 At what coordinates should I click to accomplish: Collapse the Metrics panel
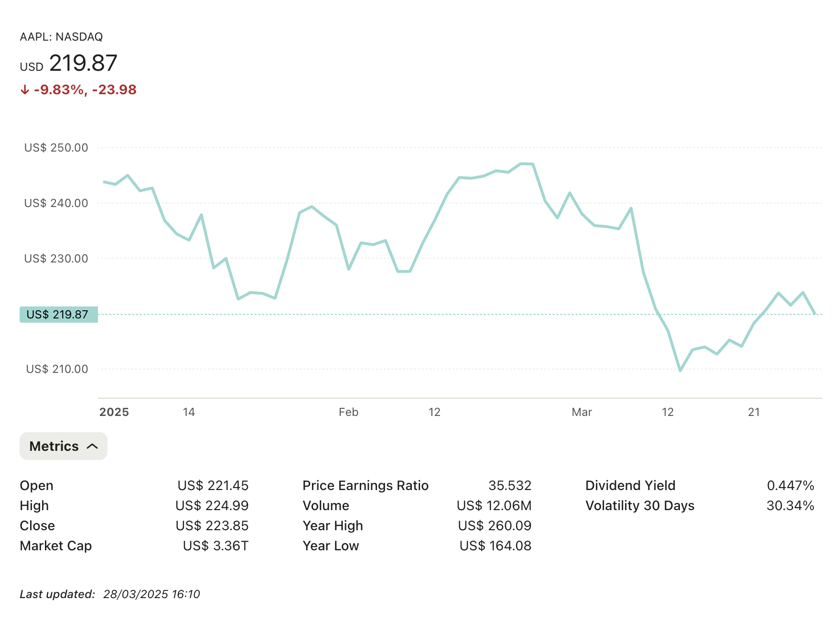pyautogui.click(x=63, y=446)
